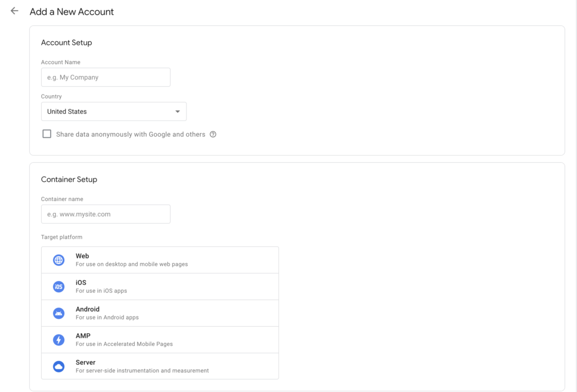Toggle the anonymous data sharing checkbox off
This screenshot has height=392, width=577.
pyautogui.click(x=47, y=133)
